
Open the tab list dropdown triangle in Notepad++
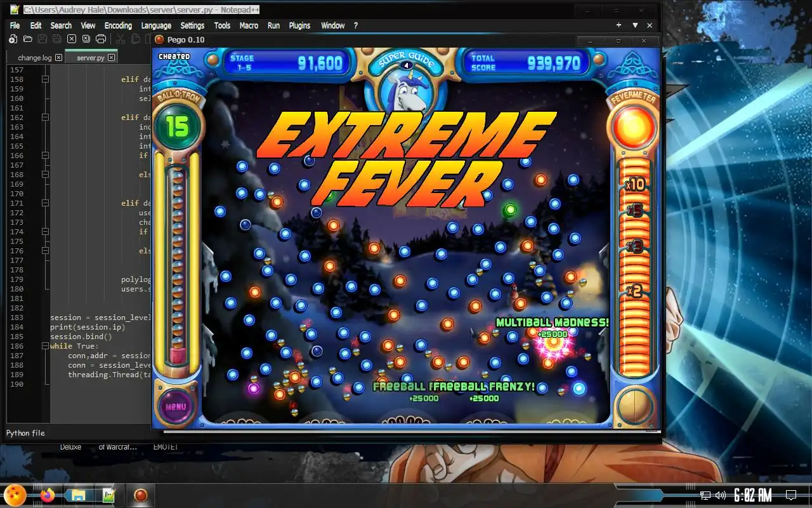(x=635, y=25)
